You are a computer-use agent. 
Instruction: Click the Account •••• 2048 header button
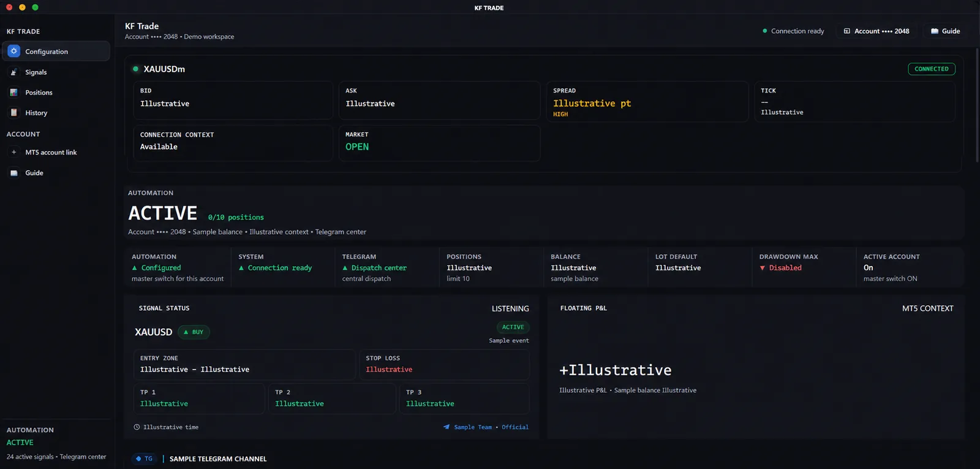(876, 31)
